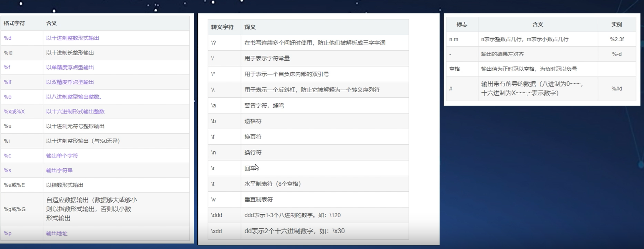Click the %o octal format link
Viewport: 644px width, 249px height.
coord(8,97)
